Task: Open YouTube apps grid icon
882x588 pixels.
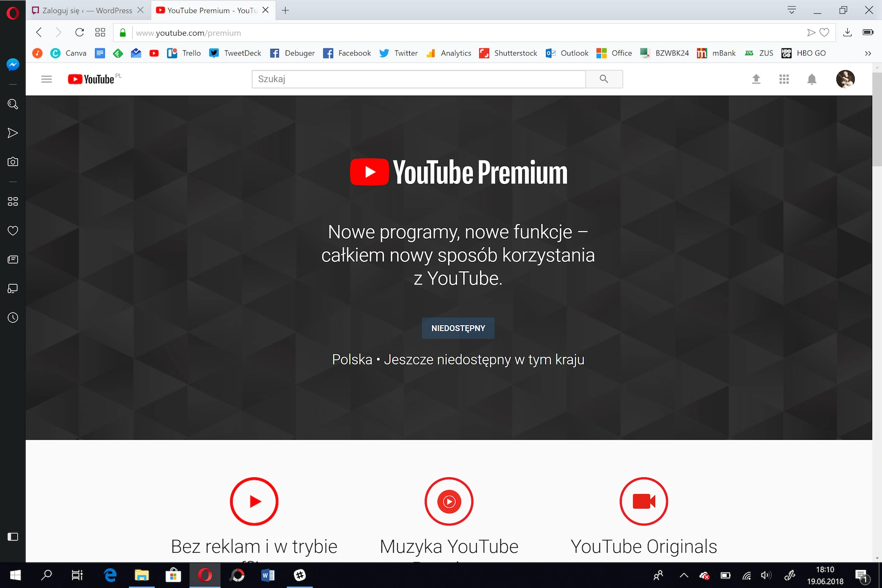Action: [x=784, y=79]
